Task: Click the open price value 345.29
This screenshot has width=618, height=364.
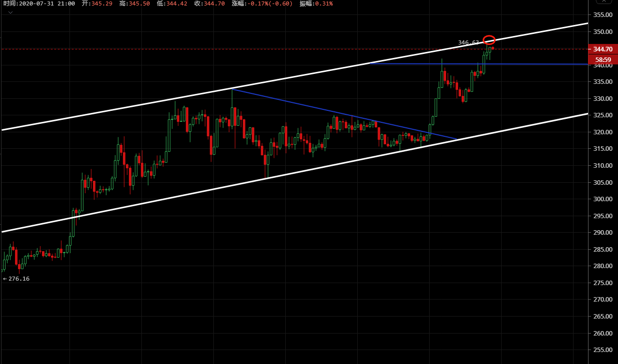Action: (102, 3)
